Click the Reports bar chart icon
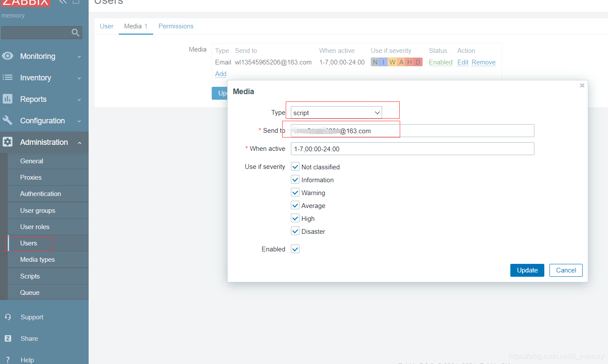The width and height of the screenshot is (608, 364). [x=7, y=99]
